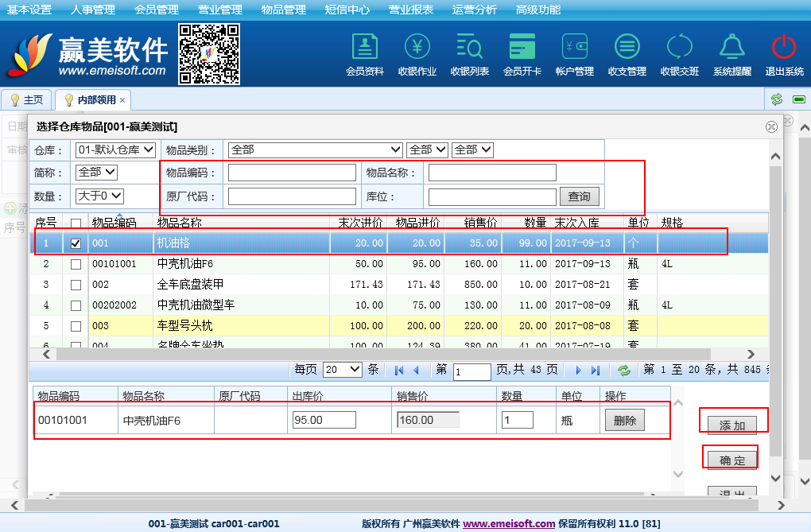The image size is (811, 532).
Task: Open the 数量 大于0 dropdown
Action: [99, 196]
